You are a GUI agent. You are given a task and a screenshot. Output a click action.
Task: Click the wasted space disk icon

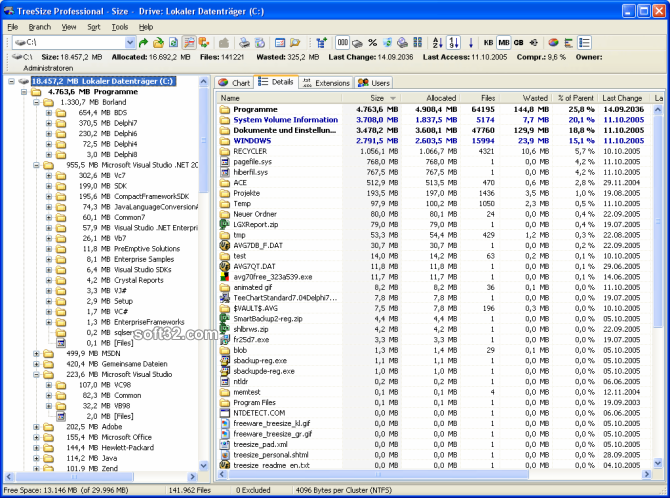point(402,43)
